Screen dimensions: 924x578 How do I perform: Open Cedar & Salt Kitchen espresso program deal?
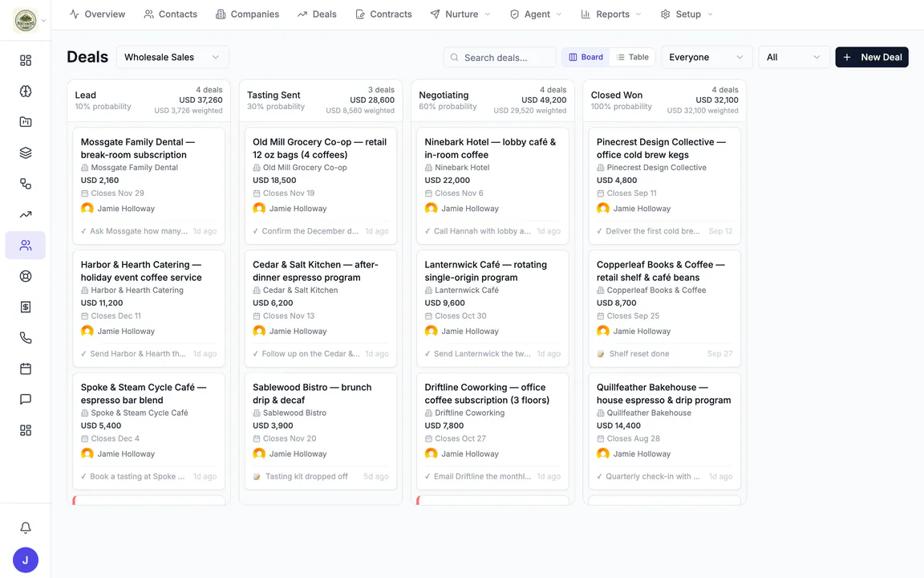(x=321, y=308)
